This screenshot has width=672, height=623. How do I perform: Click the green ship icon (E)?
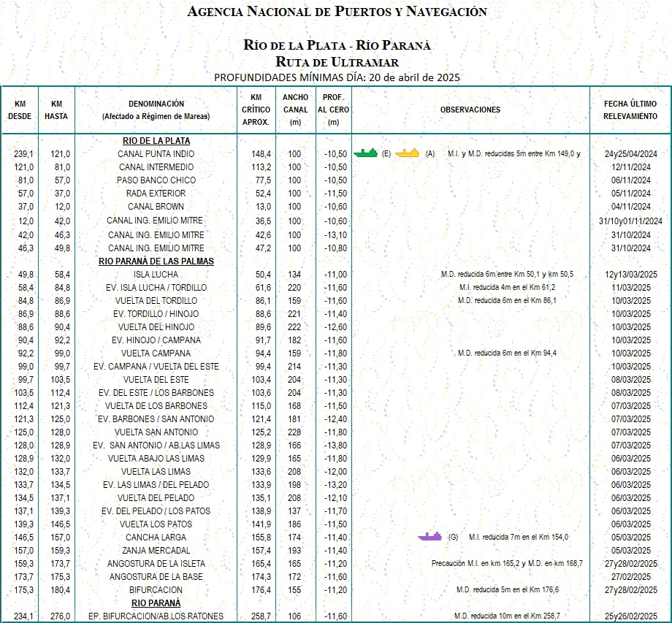point(365,153)
